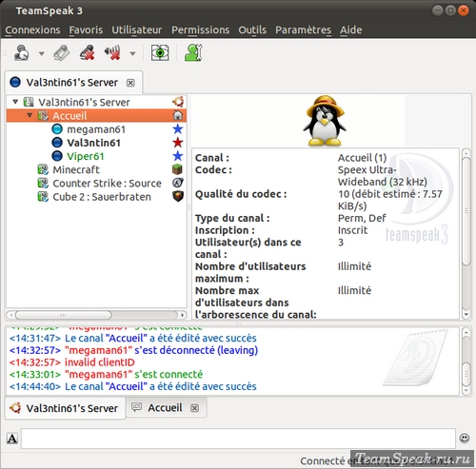The image size is (476, 469).
Task: Click the info panel scroll down arrow
Action: coord(466,314)
